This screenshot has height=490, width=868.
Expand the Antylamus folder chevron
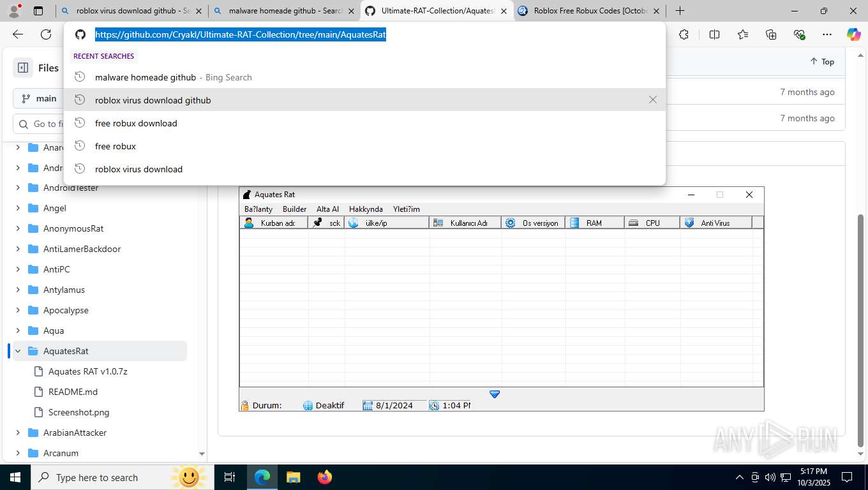[18, 290]
